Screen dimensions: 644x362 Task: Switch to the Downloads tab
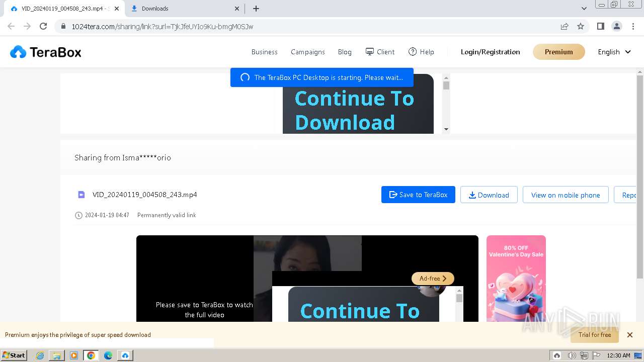(184, 9)
